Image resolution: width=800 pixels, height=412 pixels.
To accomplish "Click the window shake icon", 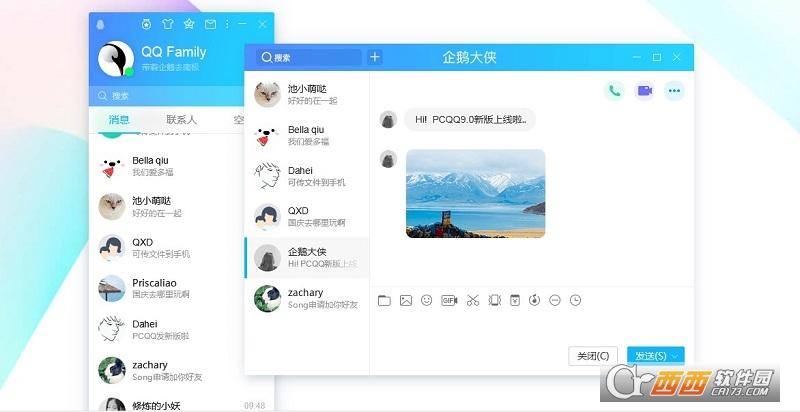I will tap(494, 300).
